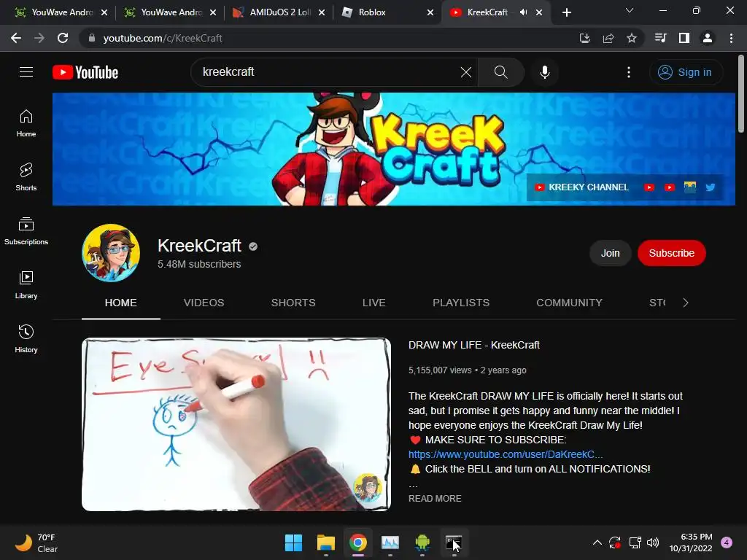
Task: Click the YouTube logo
Action: [x=85, y=72]
